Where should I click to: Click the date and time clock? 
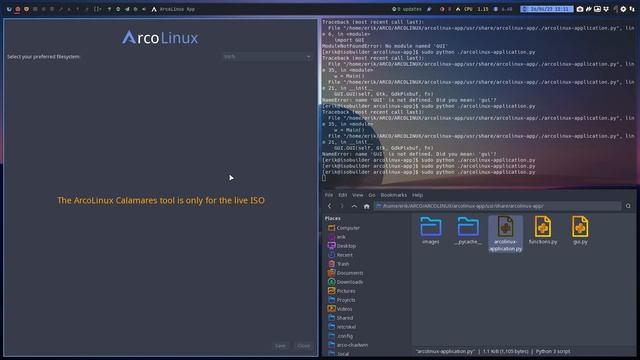point(547,9)
